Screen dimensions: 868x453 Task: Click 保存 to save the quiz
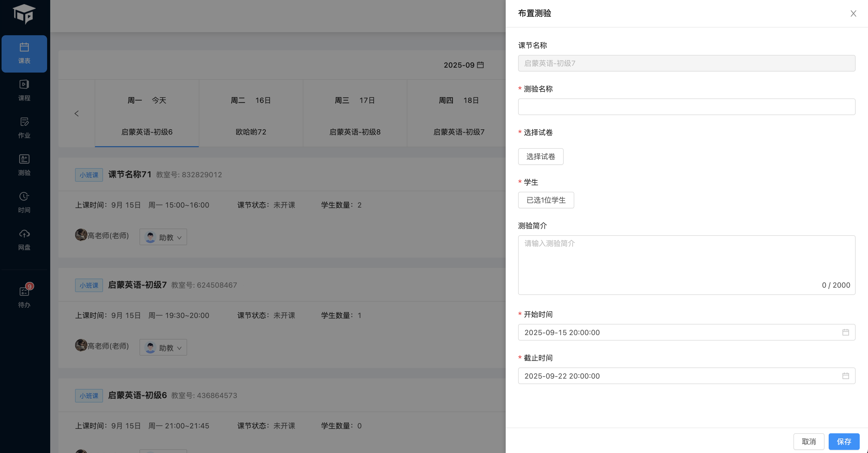(x=844, y=442)
